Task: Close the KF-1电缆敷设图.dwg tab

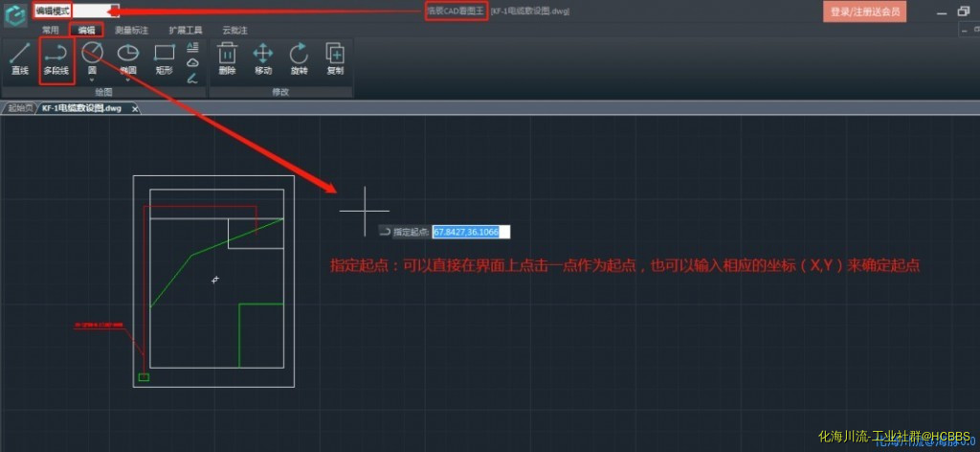Action: pyautogui.click(x=135, y=109)
